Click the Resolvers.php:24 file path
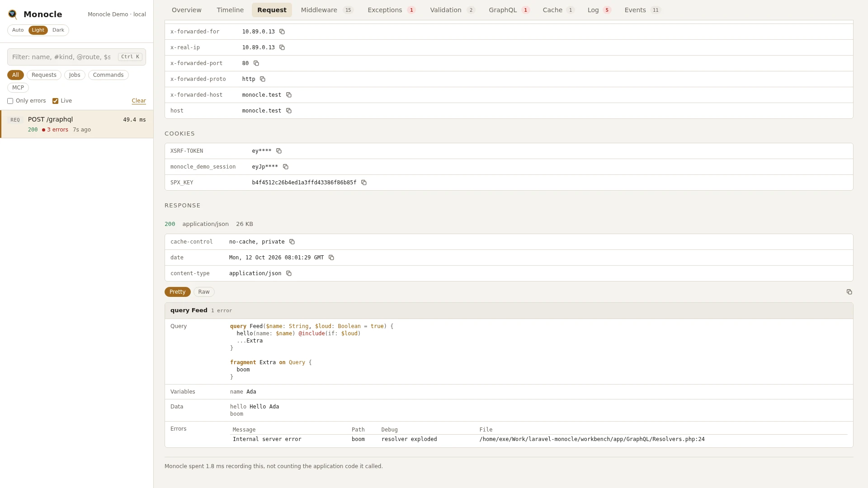This screenshot has width=868, height=488. click(592, 439)
